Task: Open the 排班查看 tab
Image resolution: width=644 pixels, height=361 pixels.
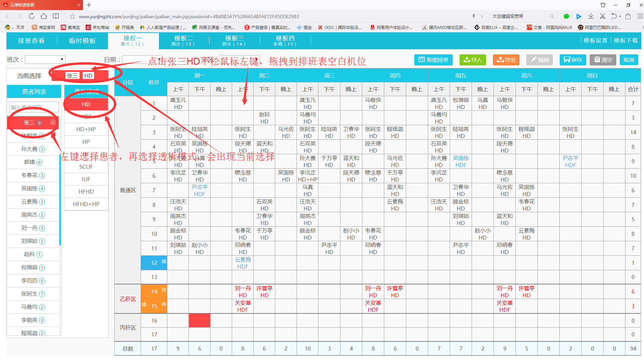Action: [x=31, y=41]
